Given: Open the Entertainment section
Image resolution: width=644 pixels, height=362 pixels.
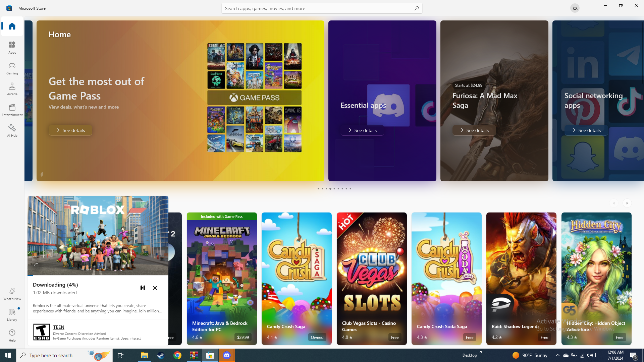Looking at the screenshot, I should (12, 110).
